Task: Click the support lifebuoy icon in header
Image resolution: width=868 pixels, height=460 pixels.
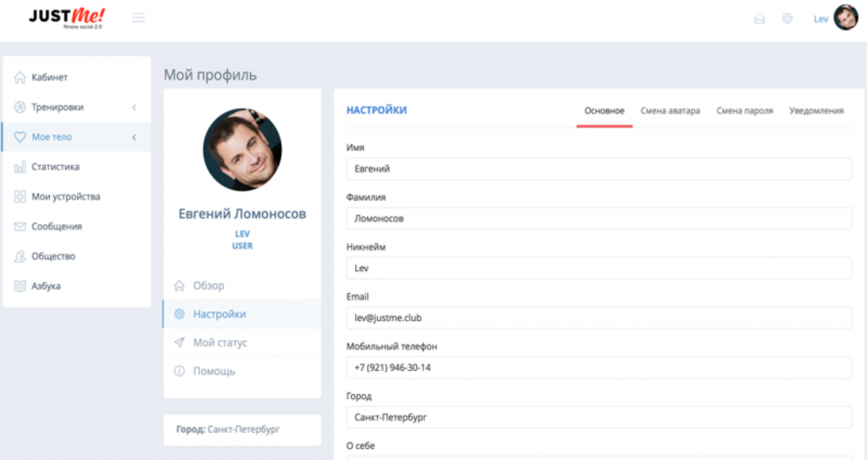Action: pos(787,19)
